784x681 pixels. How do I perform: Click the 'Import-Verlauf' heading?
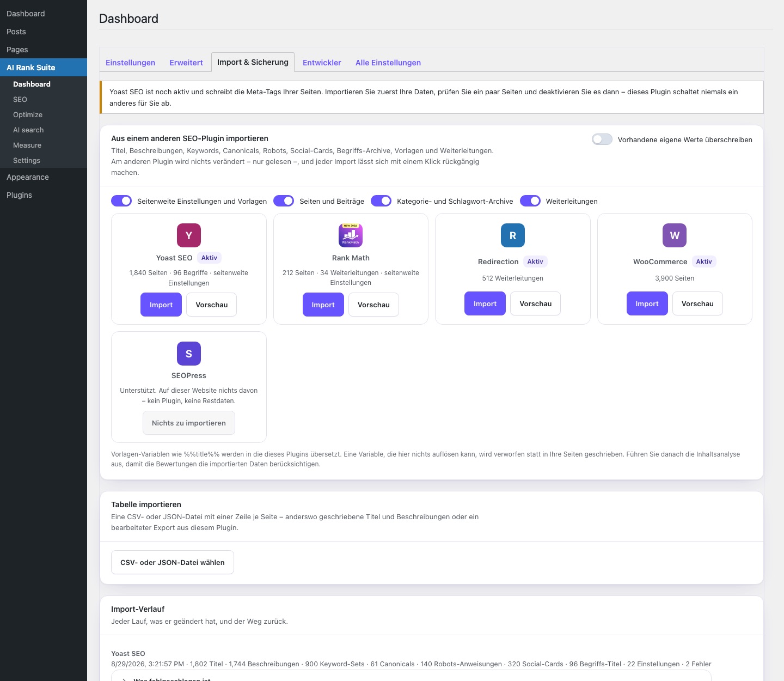(x=138, y=609)
